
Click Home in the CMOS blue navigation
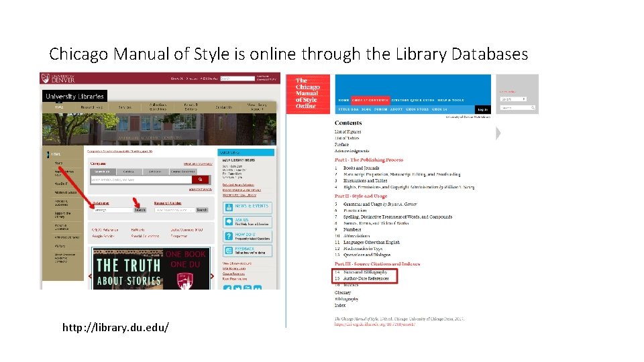tap(343, 100)
